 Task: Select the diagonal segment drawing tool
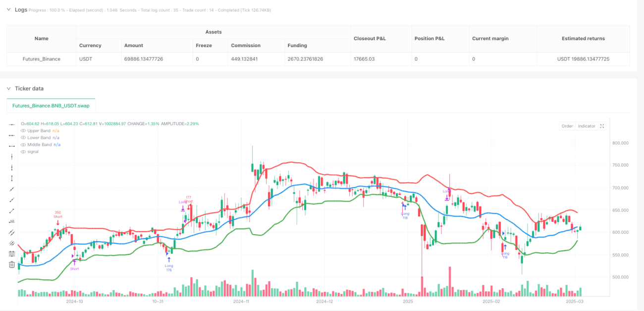coord(12,211)
